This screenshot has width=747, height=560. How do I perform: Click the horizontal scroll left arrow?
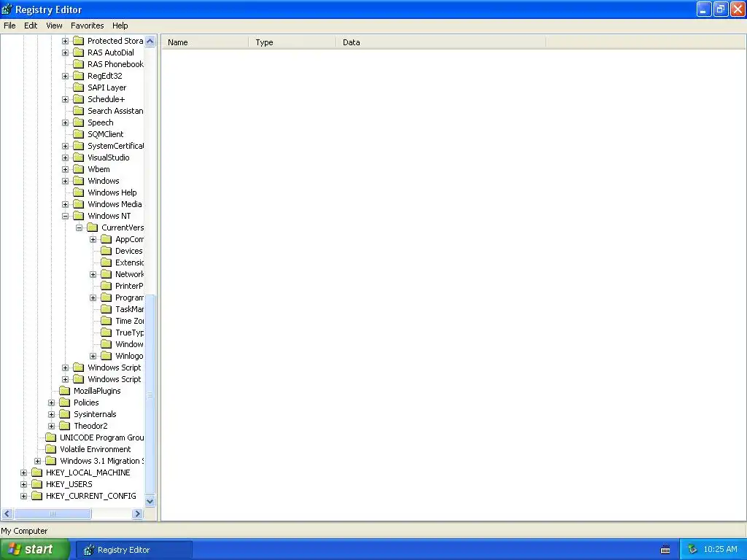7,514
